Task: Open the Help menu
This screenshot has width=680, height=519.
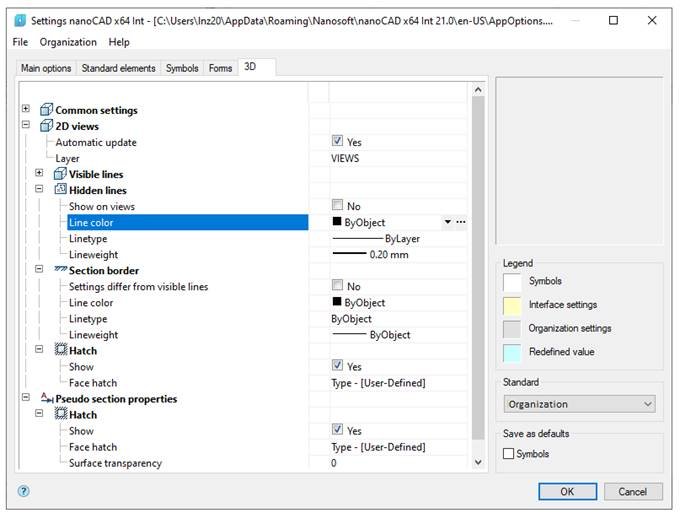Action: tap(119, 42)
